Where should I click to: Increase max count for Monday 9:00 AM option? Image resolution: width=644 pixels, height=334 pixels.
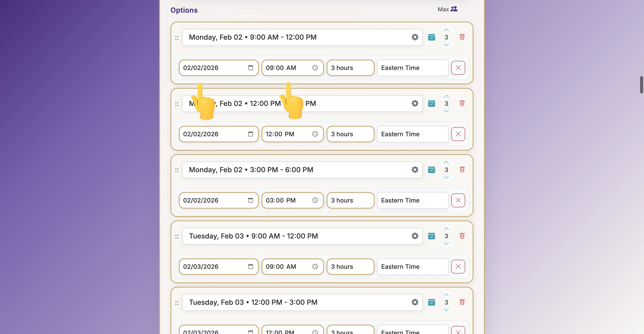tap(446, 30)
